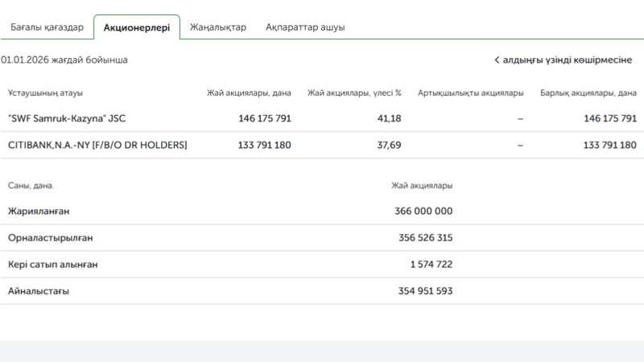Select the CITIBANK,N.A.-NY holder name
Viewport: 644px width, 362px height.
97,146
